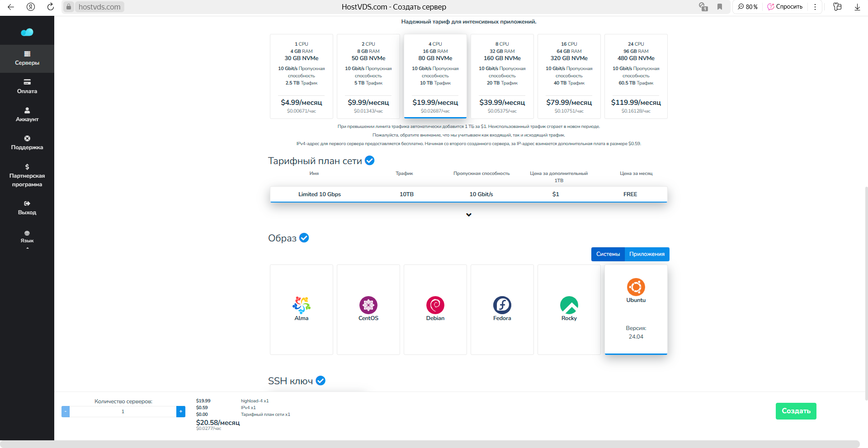Open the Оплата sidebar section

[27, 86]
